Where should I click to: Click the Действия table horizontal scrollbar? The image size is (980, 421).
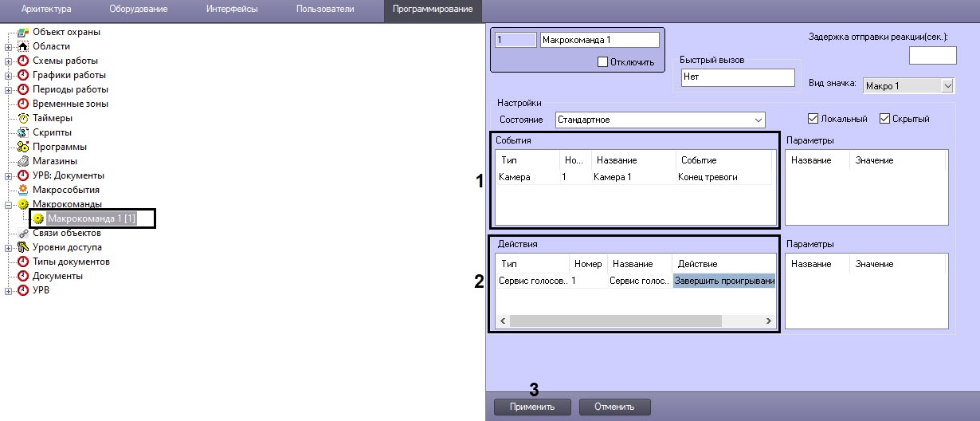[614, 321]
